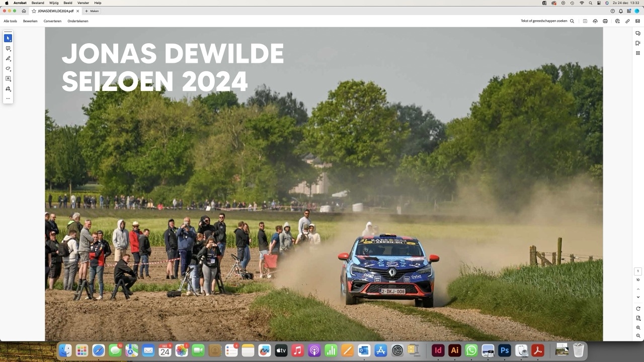The height and width of the screenshot is (362, 644).
Task: Click the next-page chevron
Action: point(637,297)
